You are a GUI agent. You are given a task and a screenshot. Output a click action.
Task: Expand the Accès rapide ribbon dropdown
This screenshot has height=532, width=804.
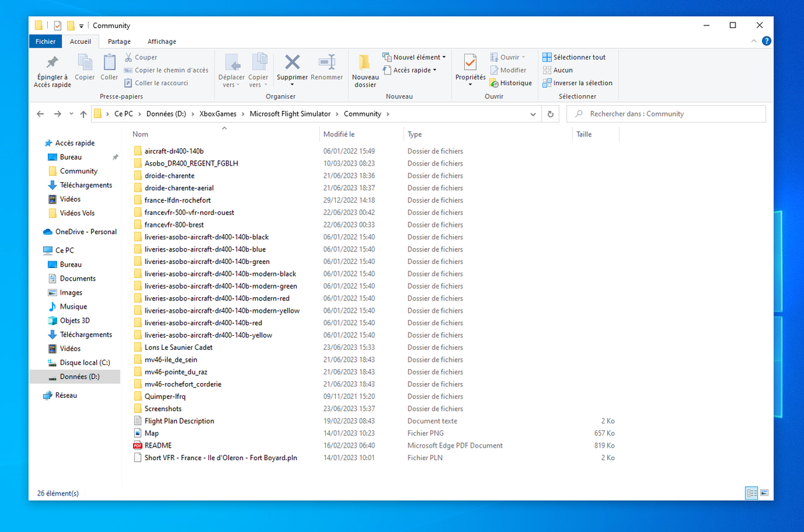[410, 70]
